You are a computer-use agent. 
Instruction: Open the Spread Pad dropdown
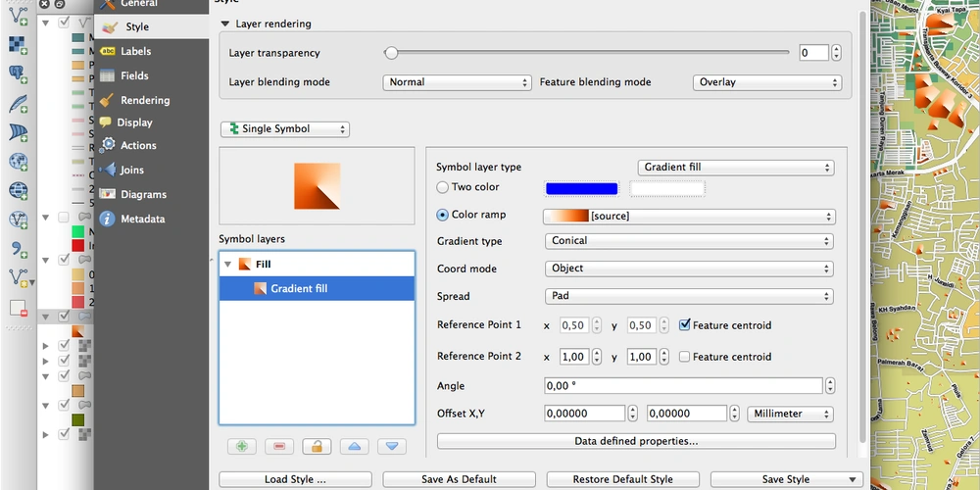689,296
